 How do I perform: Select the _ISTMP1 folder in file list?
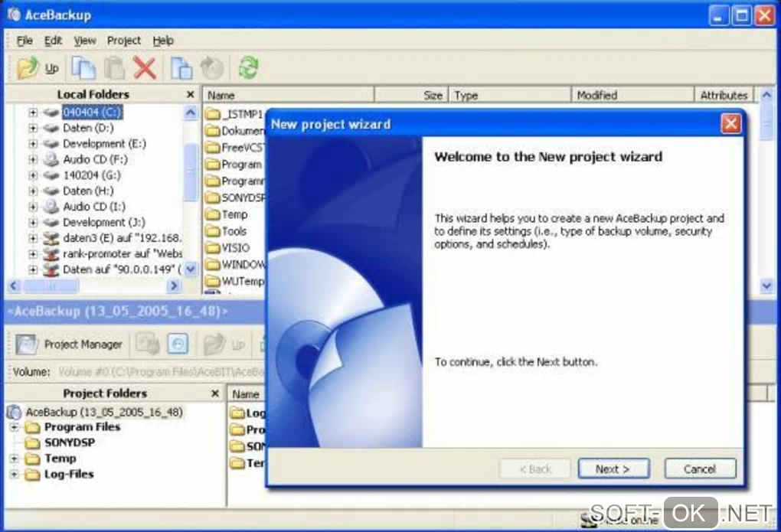pyautogui.click(x=234, y=114)
